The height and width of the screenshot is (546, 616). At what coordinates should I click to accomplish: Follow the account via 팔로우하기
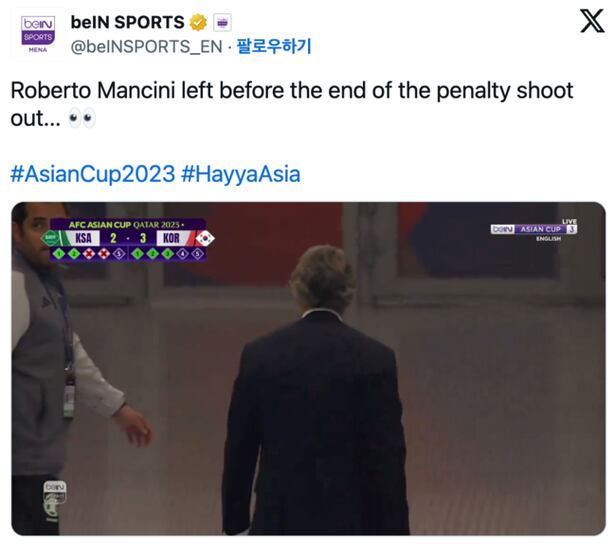274,46
